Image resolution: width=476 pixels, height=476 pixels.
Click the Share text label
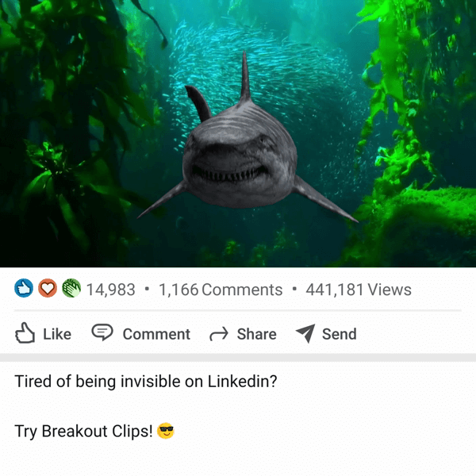coord(256,334)
